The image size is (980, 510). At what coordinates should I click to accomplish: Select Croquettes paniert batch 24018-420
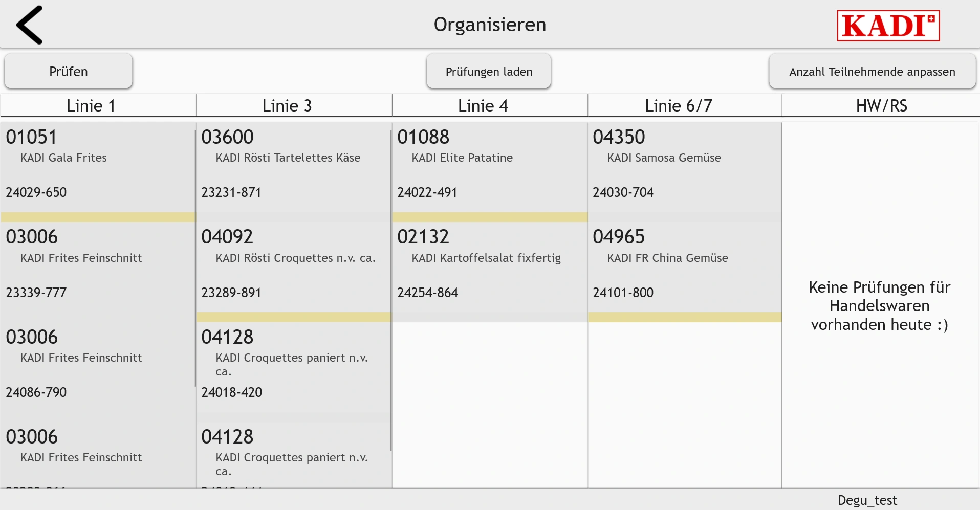(293, 367)
